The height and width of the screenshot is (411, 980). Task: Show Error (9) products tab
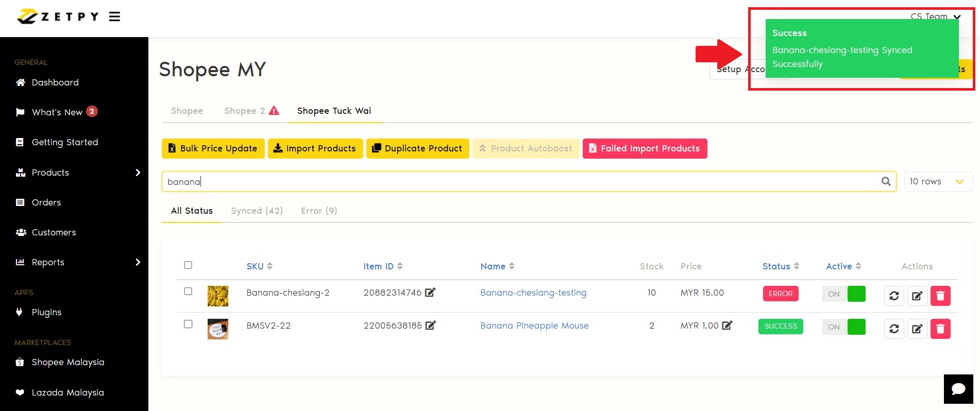click(x=319, y=211)
